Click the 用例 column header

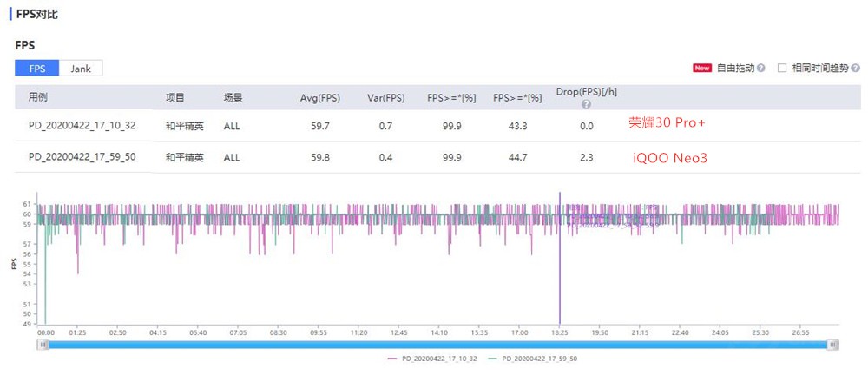38,98
